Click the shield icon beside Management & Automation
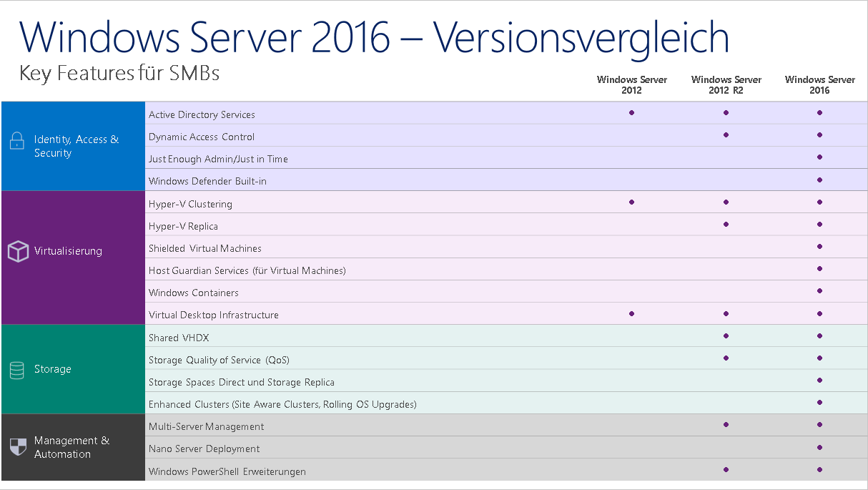Viewport: 868px width, 490px height. 17,447
